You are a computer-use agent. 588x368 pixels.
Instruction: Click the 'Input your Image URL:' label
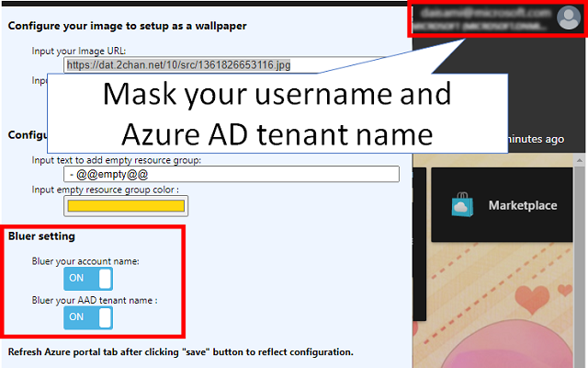79,51
